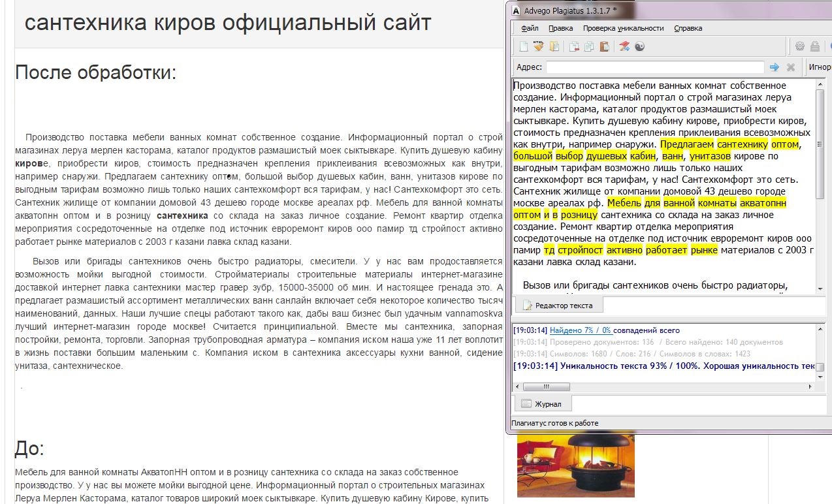Click the New document icon
The height and width of the screenshot is (504, 832).
point(523,46)
